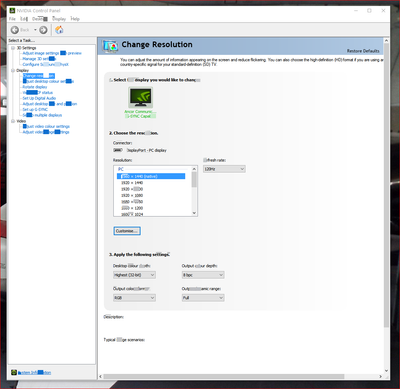Select the 2560 × 1440 (native) resolution
400x389 pixels.
click(x=151, y=176)
